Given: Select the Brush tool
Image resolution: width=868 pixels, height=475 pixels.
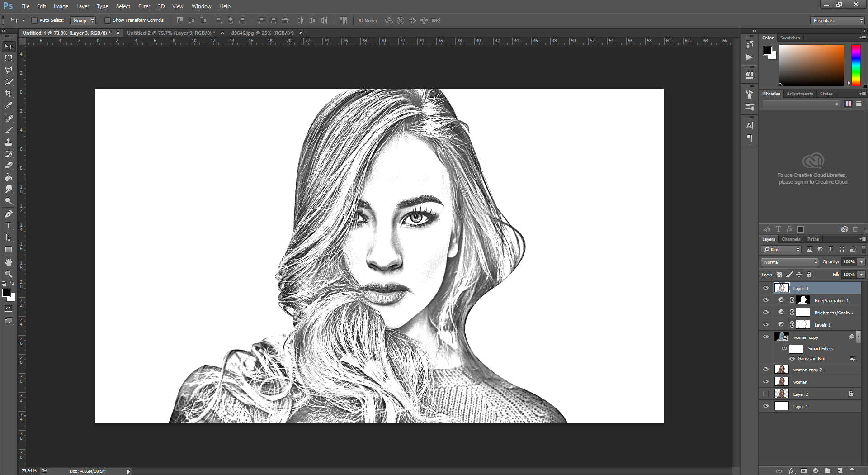Looking at the screenshot, I should (8, 131).
